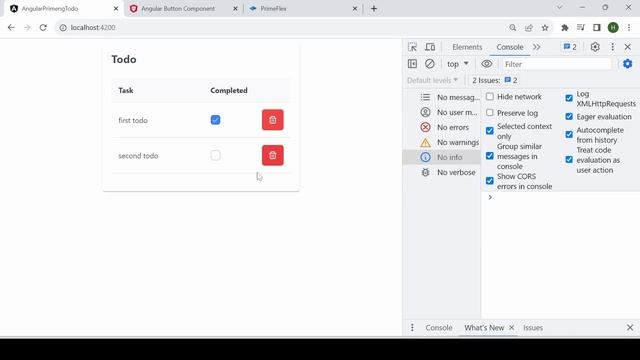Click the console Filter field
The image size is (640, 360).
557,64
